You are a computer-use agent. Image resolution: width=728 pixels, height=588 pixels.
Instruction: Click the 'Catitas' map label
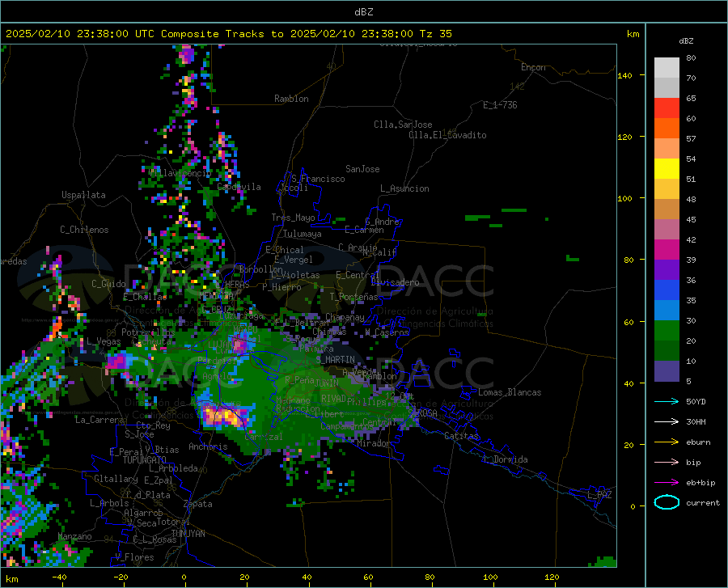pyautogui.click(x=461, y=436)
